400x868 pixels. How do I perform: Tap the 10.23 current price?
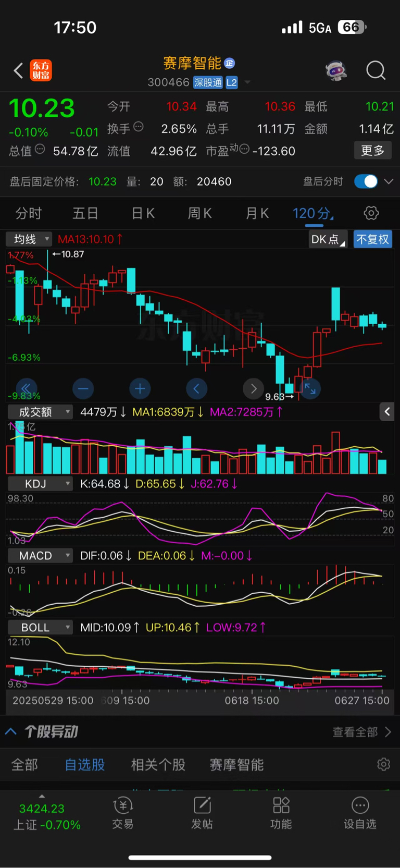point(42,108)
